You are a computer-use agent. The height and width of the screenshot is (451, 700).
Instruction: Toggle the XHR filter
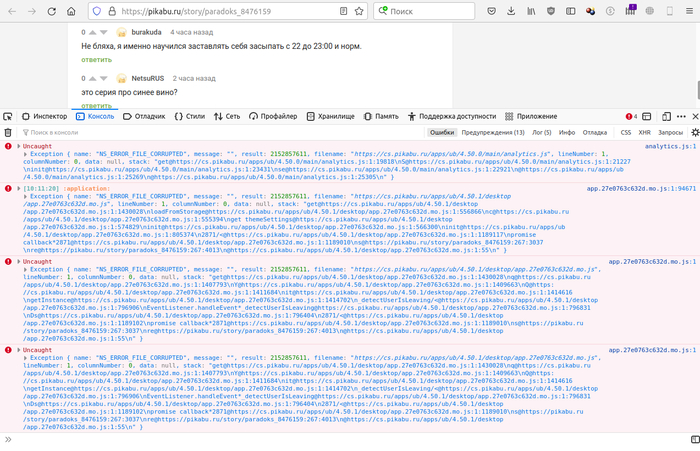pos(644,132)
